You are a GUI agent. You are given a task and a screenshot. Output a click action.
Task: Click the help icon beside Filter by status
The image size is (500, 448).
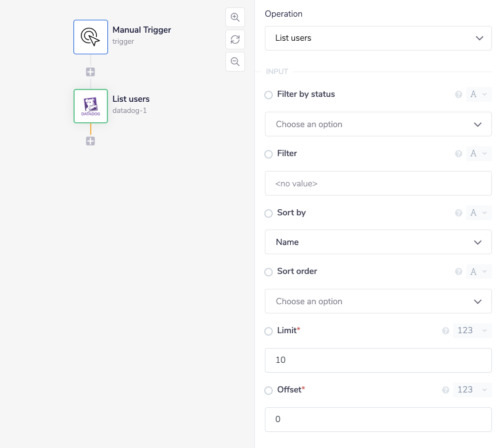point(458,94)
